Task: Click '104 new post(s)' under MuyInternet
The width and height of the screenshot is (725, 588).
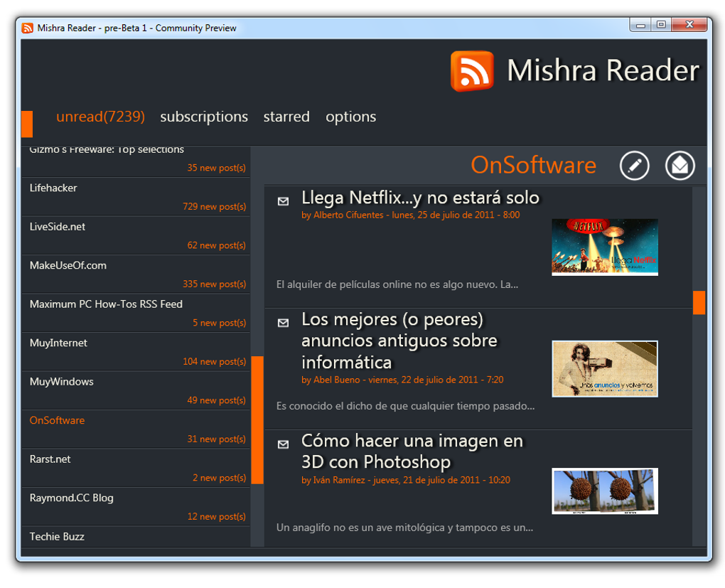Action: click(214, 362)
